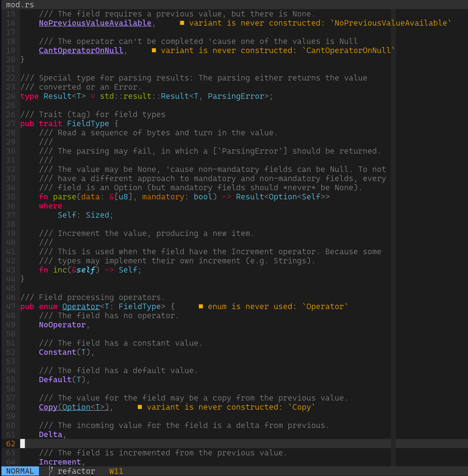Click 'std' in the std::result path
Image resolution: width=468 pixels, height=476 pixels.
point(107,96)
